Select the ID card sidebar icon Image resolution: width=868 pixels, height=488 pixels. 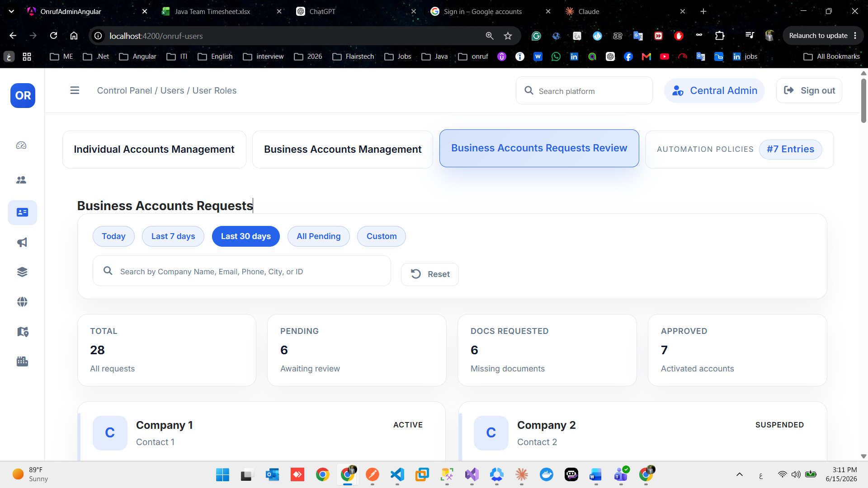click(x=22, y=212)
